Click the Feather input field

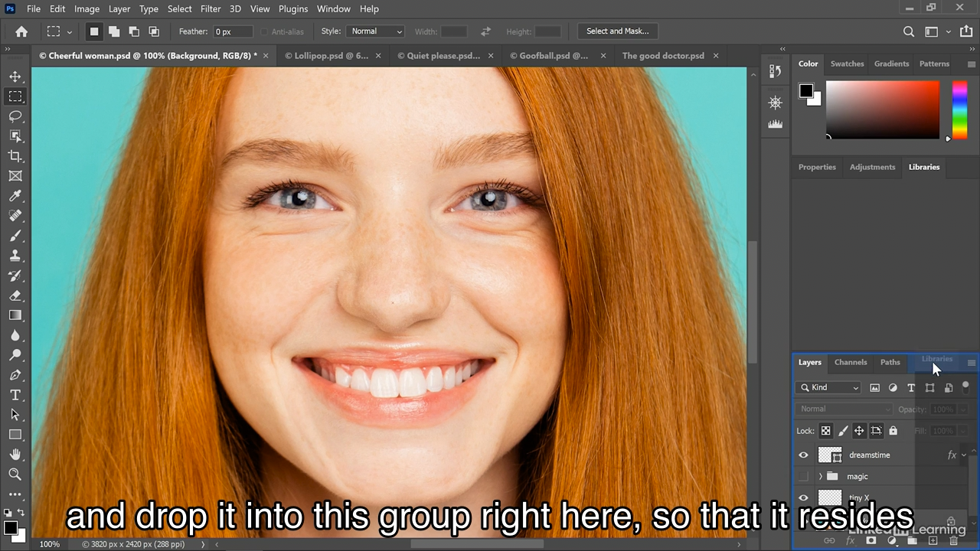pyautogui.click(x=232, y=31)
